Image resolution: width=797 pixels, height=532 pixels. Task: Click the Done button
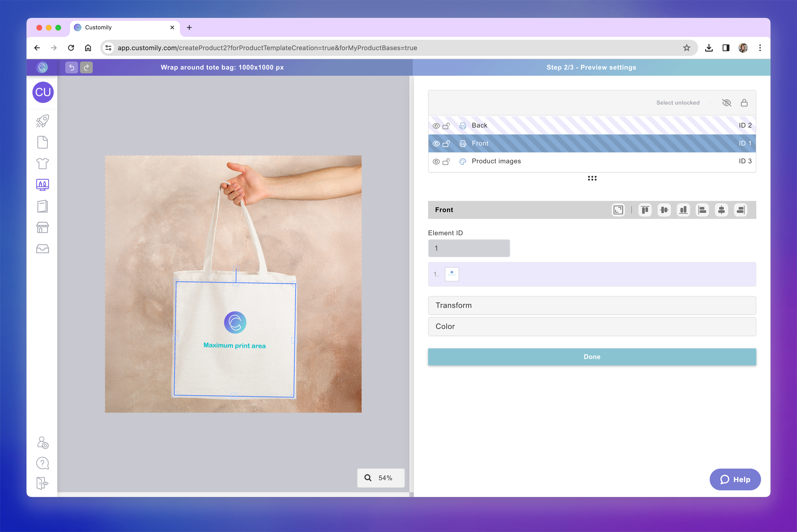(592, 357)
